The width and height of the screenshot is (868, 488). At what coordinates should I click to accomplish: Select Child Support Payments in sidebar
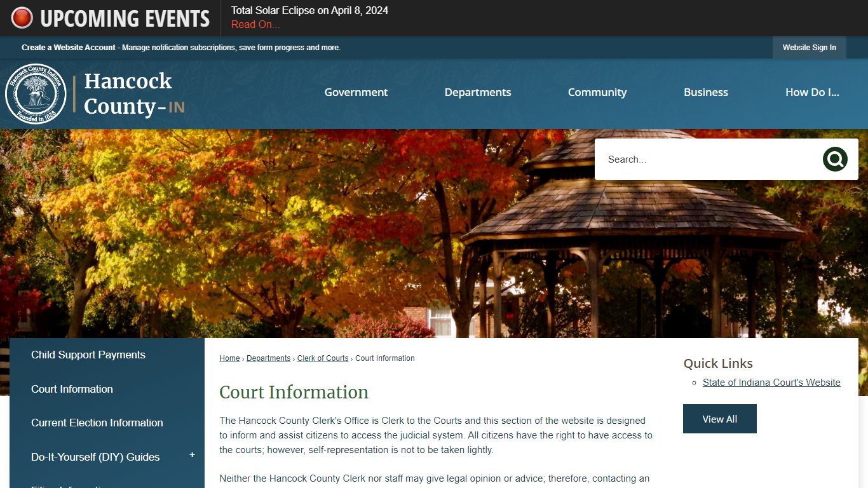pos(107,355)
